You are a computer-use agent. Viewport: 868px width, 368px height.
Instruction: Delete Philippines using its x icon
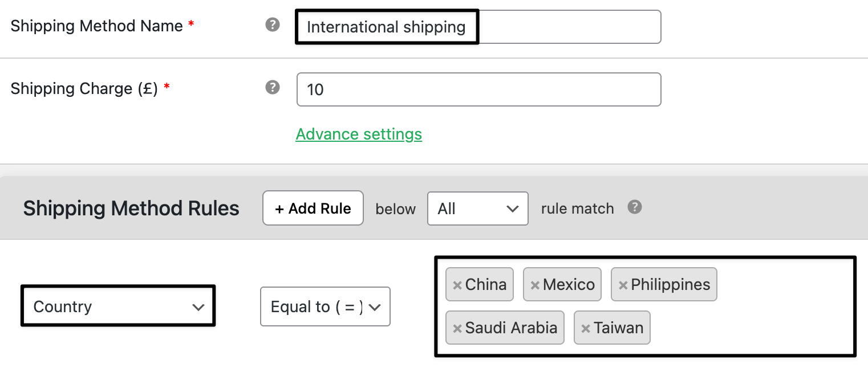(623, 285)
